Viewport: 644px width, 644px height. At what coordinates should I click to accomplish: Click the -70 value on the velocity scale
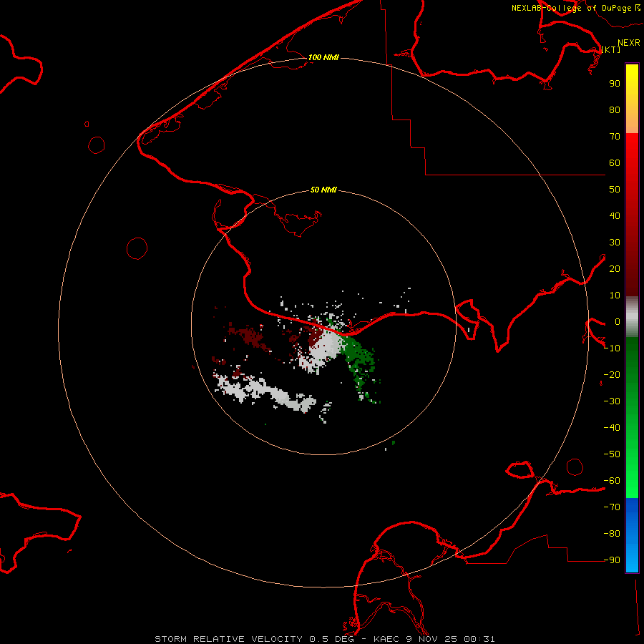[612, 507]
